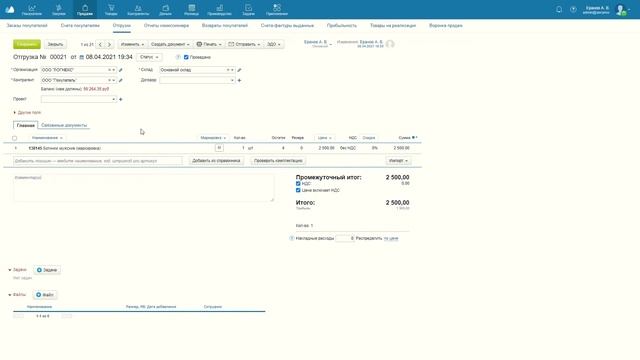Click the help icon beside Накладные расходы

[291, 238]
